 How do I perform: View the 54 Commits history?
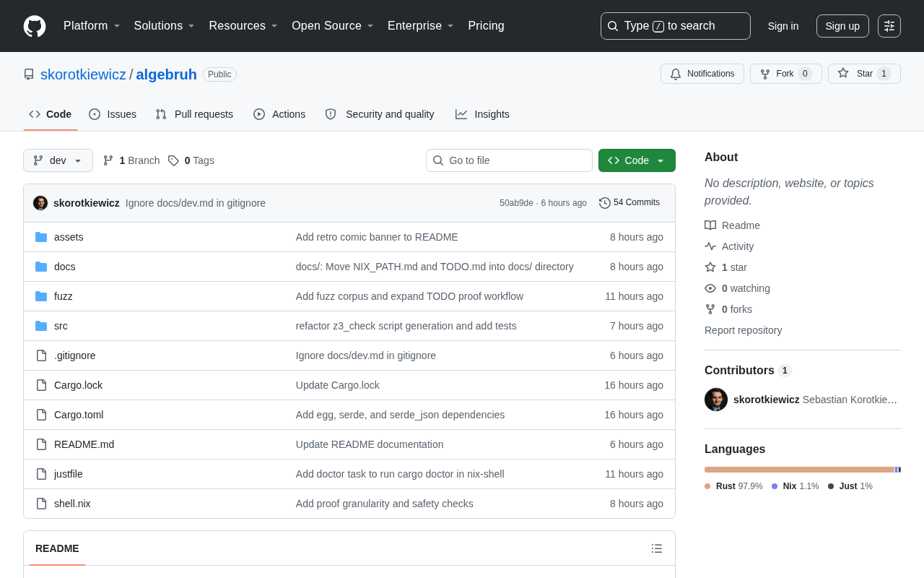pos(629,203)
